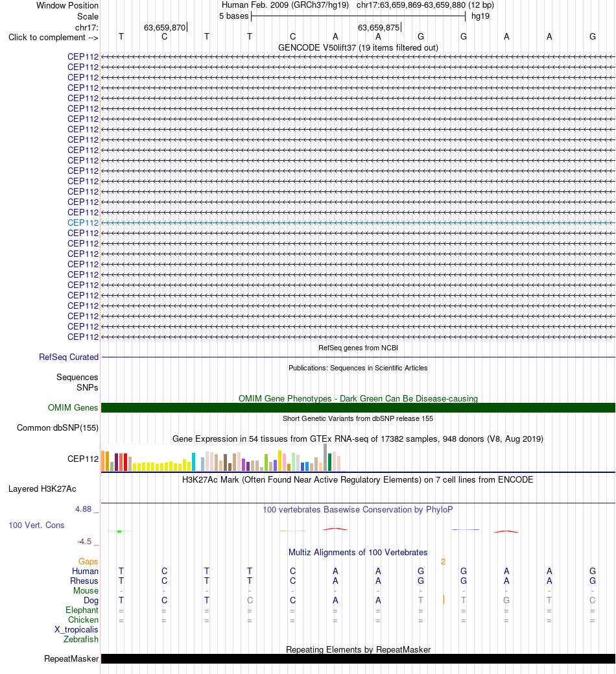Click 'Short Genetic Variants from dbSNP release 155'
Viewport: 616px width, 674px height.
click(x=358, y=418)
